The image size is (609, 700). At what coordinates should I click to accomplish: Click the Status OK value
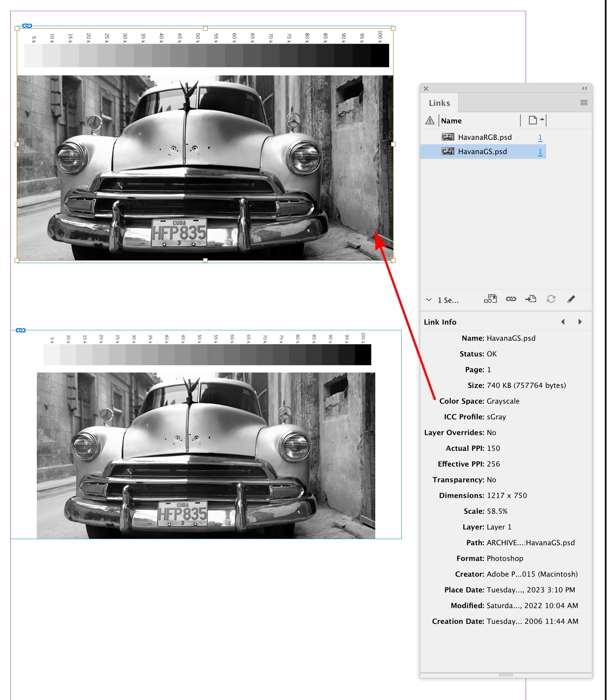[491, 354]
